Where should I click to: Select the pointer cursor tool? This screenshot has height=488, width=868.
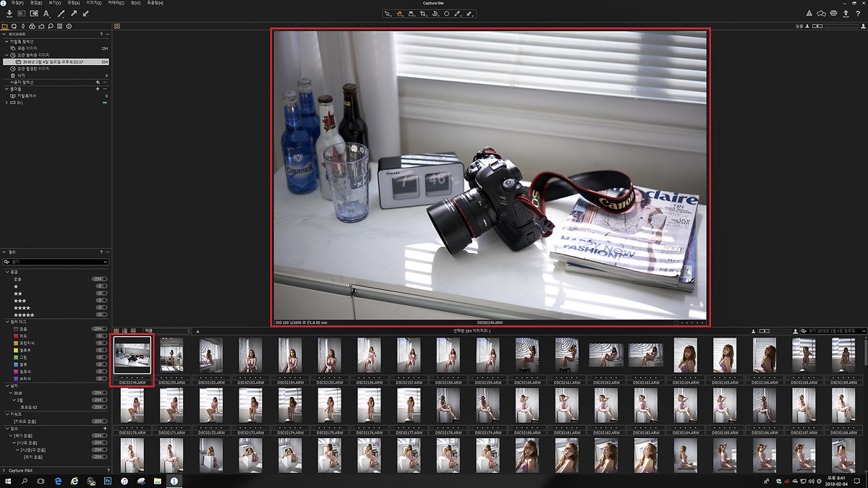(x=388, y=13)
